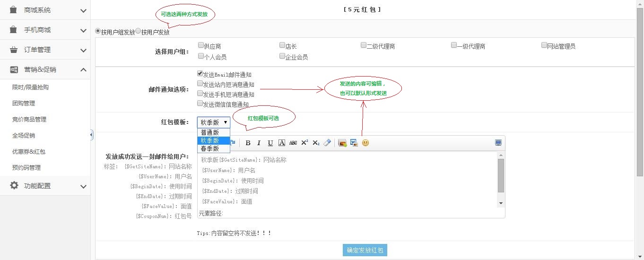Enable 发送站内短消息通知 option

tap(200, 84)
